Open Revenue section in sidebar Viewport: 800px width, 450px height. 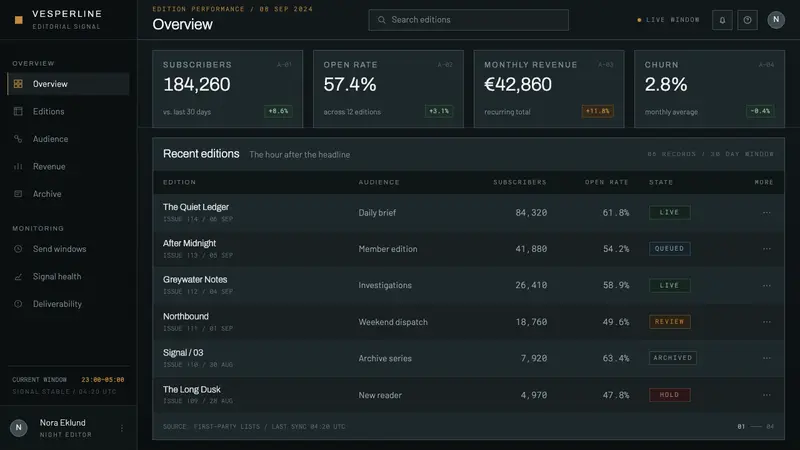tap(68, 166)
